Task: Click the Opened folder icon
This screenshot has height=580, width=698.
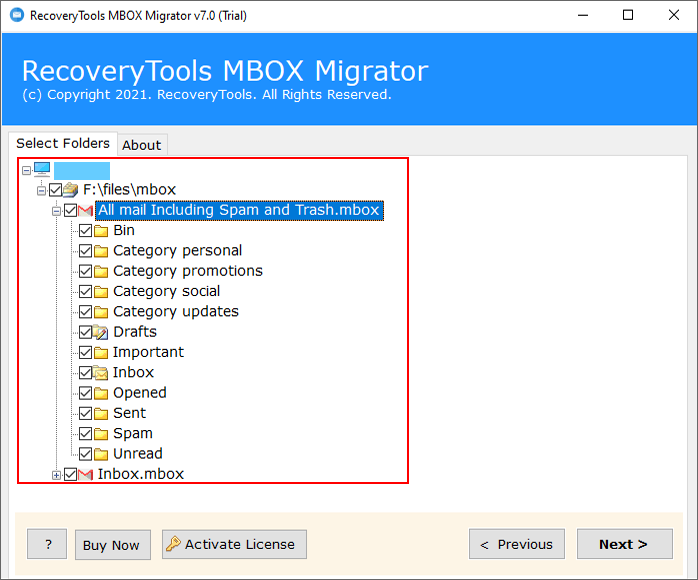Action: point(101,393)
